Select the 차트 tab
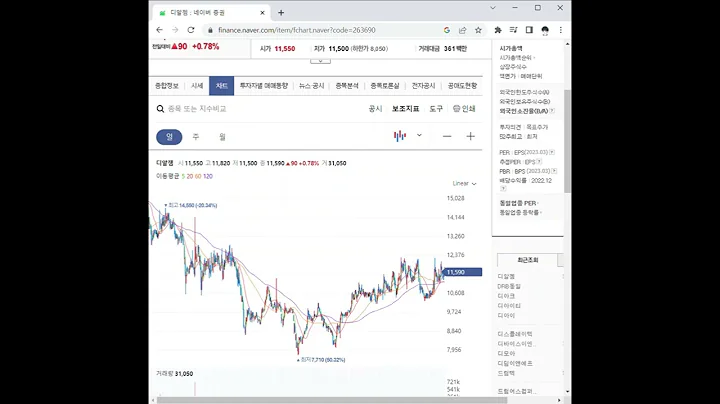The width and height of the screenshot is (720, 404). [x=221, y=86]
